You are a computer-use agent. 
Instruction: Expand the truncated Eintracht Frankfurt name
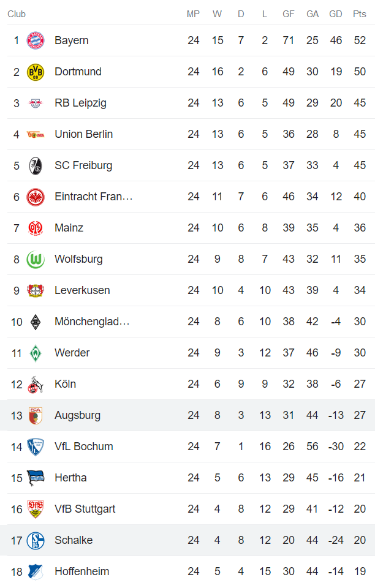point(93,197)
